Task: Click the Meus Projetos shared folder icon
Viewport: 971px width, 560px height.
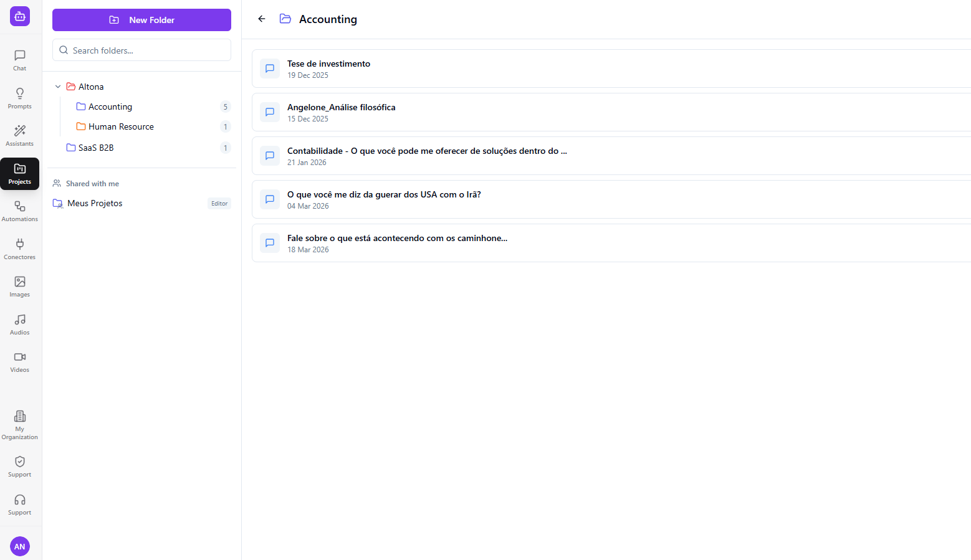Action: (58, 203)
